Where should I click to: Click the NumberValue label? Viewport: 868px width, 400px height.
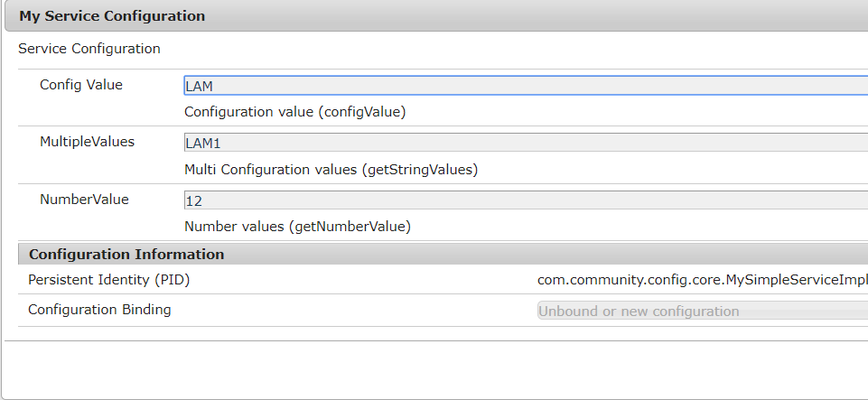(84, 199)
